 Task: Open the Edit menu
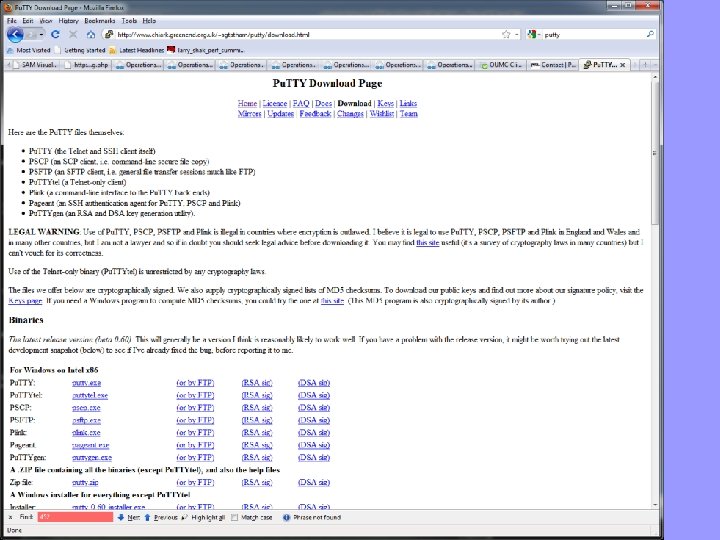pos(28,21)
